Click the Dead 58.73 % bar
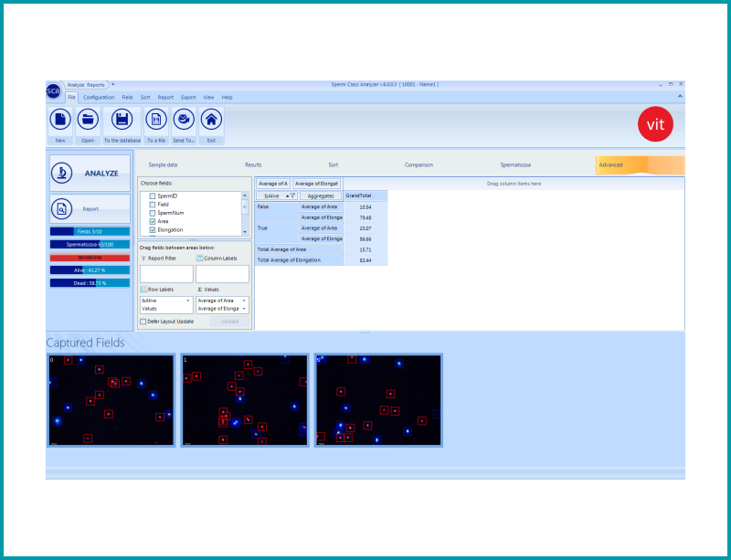Image resolution: width=731 pixels, height=560 pixels. click(90, 283)
